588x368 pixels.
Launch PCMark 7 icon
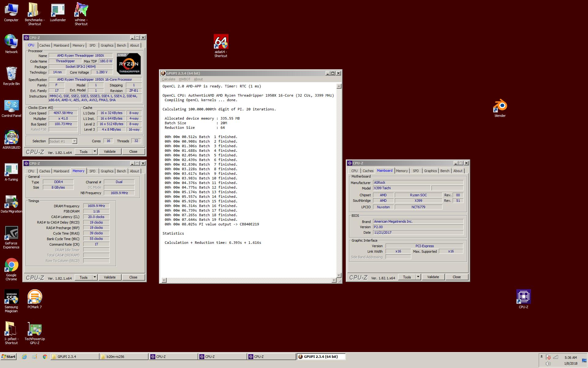pyautogui.click(x=35, y=299)
